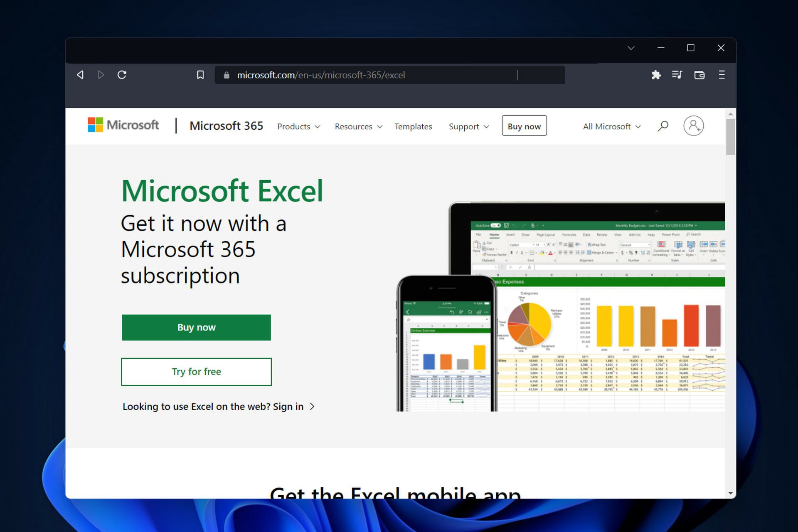Click the Microsoft Excel heading text
Screen dimensions: 798x532
pos(222,191)
